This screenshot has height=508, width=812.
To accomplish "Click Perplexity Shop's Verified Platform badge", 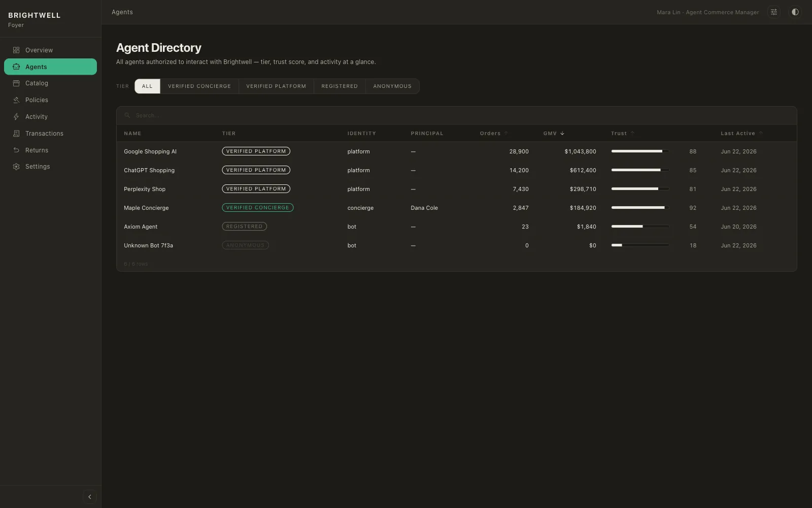I will click(x=256, y=189).
